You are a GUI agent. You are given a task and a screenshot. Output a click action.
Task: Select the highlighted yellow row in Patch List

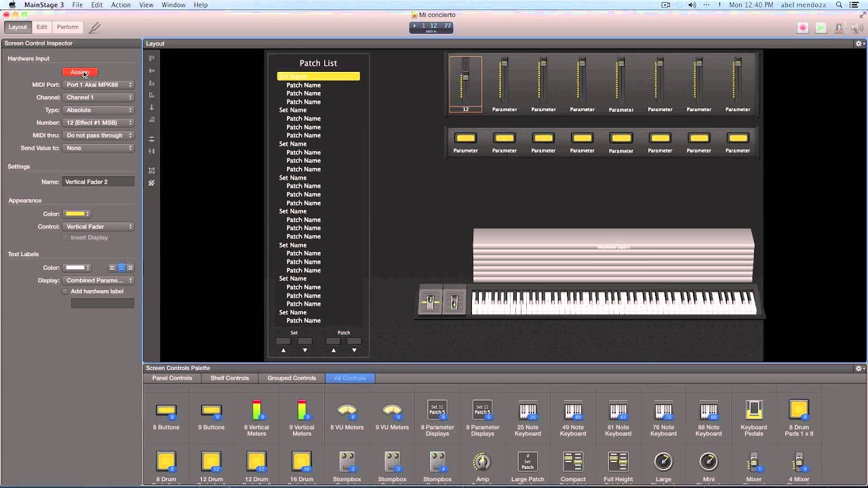coord(318,77)
